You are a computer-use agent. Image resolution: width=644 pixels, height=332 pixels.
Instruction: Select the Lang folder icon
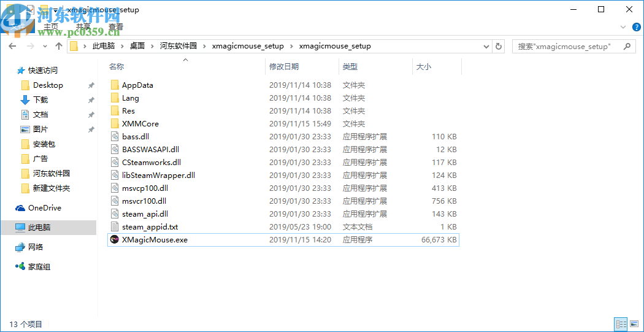pyautogui.click(x=115, y=98)
